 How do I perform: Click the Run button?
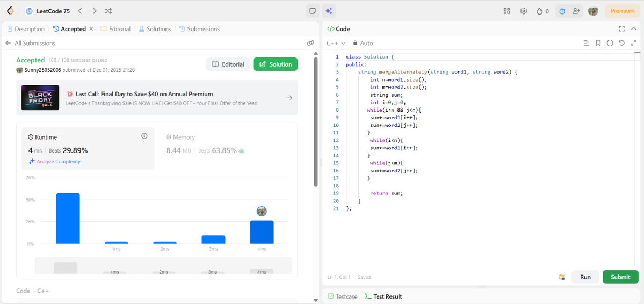coord(585,277)
